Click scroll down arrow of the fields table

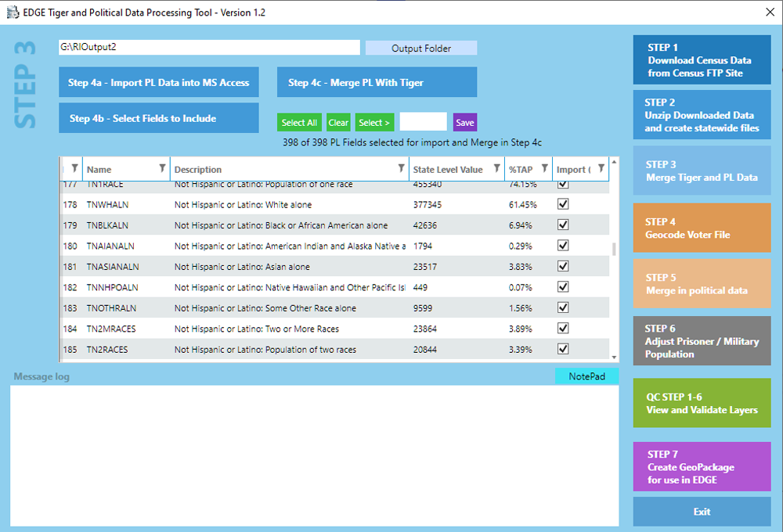(614, 358)
